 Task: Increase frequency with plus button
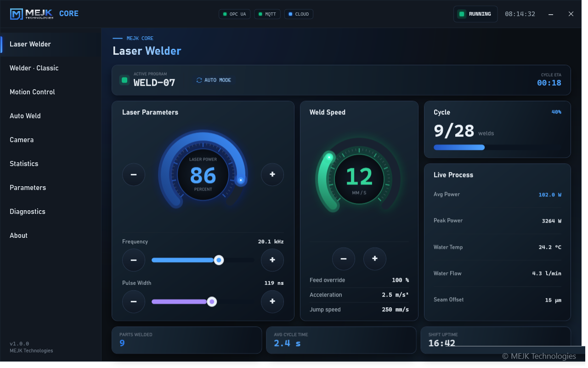tap(272, 260)
